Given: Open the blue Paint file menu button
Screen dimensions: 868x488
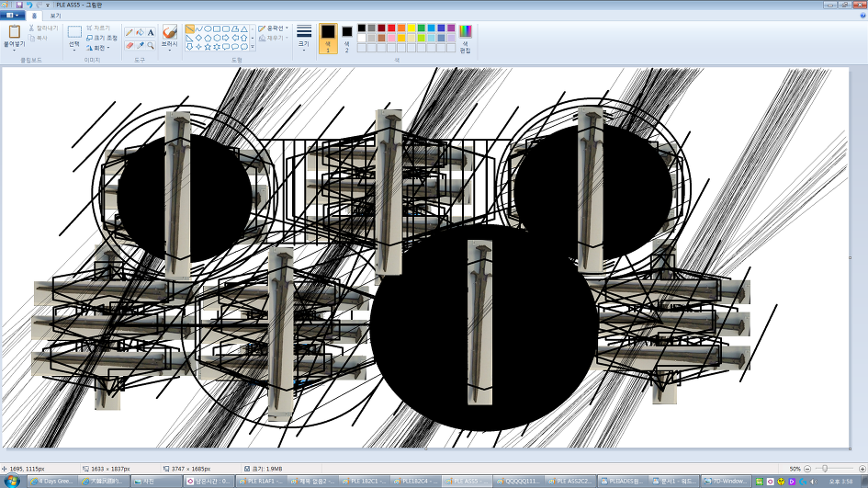Looking at the screenshot, I should (12, 16).
